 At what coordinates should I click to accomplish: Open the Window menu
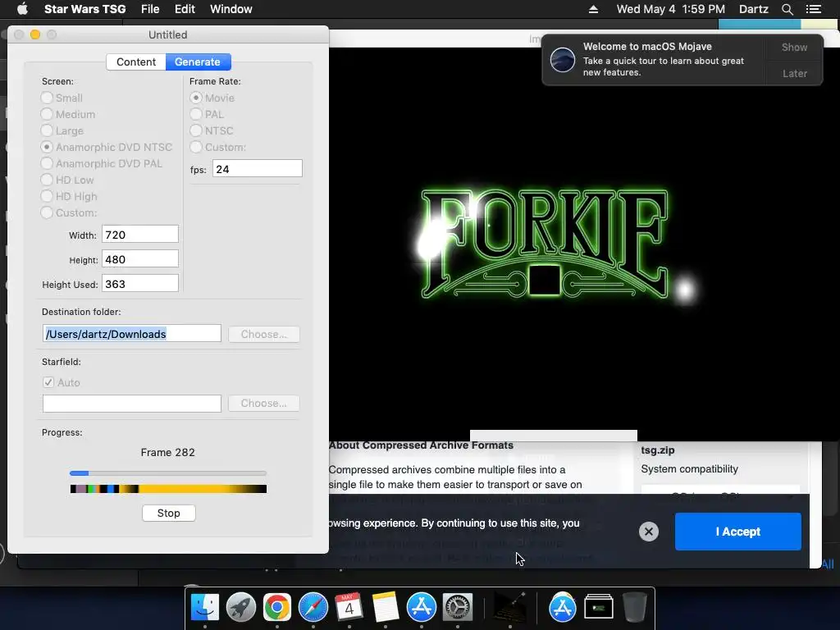[x=231, y=9]
